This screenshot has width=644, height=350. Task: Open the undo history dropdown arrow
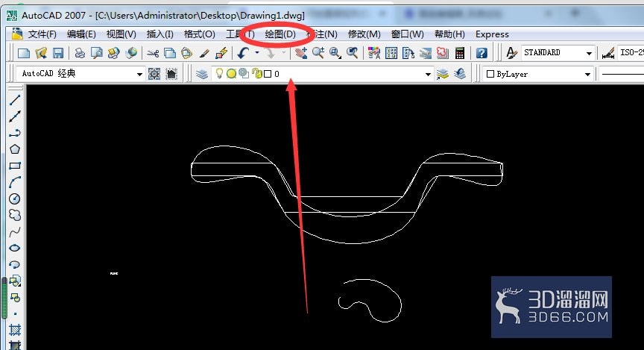[257, 53]
